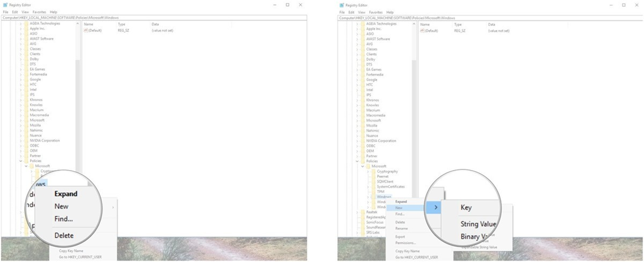
Task: Expand the Cryptography key in right window
Action: [368, 171]
